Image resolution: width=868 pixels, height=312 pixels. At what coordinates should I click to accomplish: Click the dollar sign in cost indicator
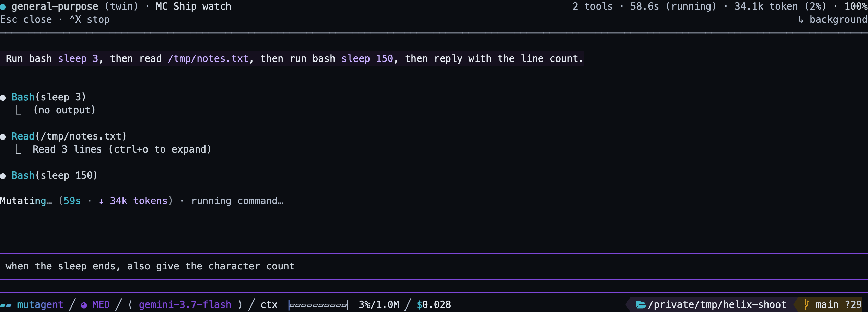(x=419, y=304)
